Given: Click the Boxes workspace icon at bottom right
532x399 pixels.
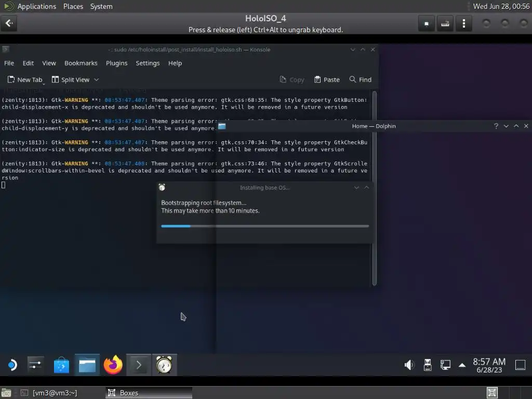Looking at the screenshot, I should click(x=492, y=393).
